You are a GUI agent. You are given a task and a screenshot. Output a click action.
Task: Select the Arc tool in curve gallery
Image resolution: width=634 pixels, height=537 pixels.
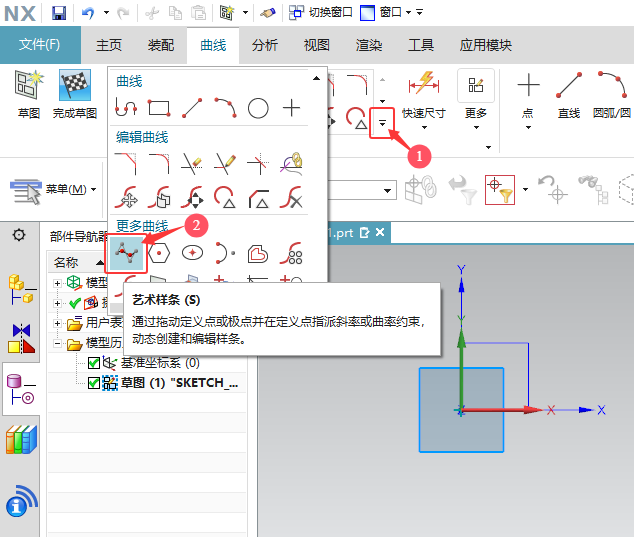[226, 108]
